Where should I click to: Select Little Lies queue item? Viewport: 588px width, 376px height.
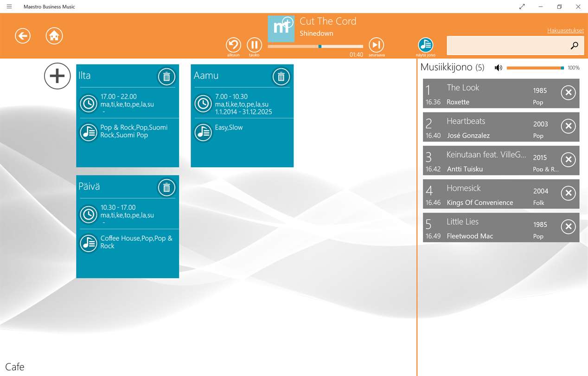pyautogui.click(x=501, y=227)
